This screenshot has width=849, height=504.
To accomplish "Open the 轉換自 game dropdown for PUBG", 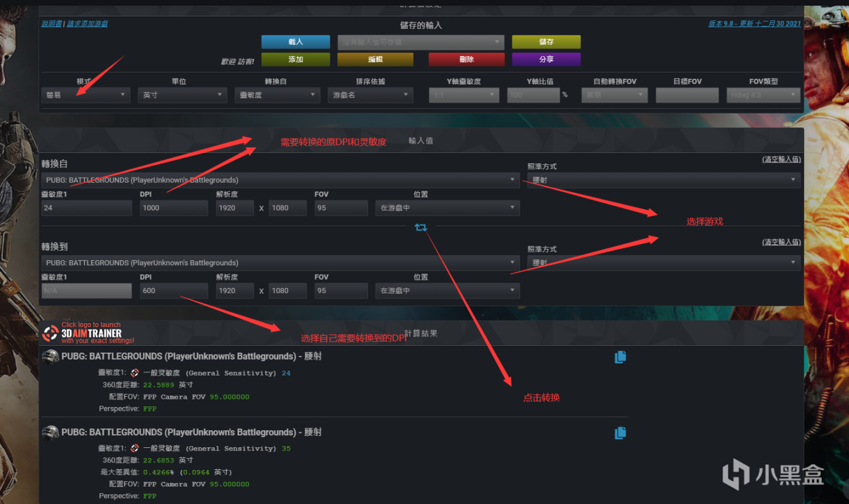I will 280,180.
